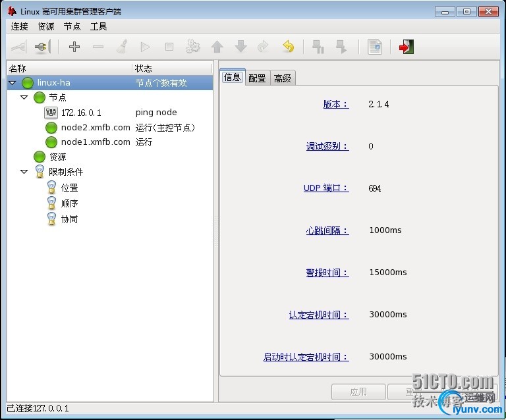Click ping node icon beside 172.16.0.1
The height and width of the screenshot is (420, 506).
51,113
